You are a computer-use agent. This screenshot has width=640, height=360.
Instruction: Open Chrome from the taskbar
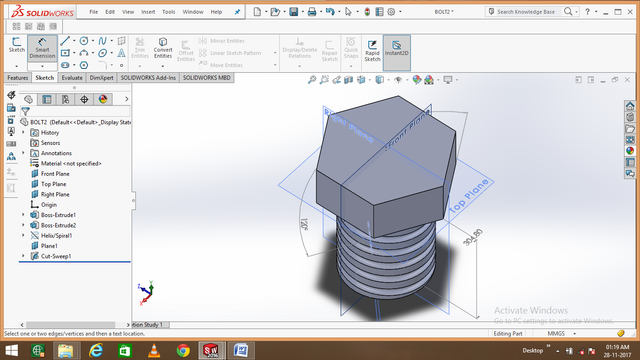click(183, 351)
